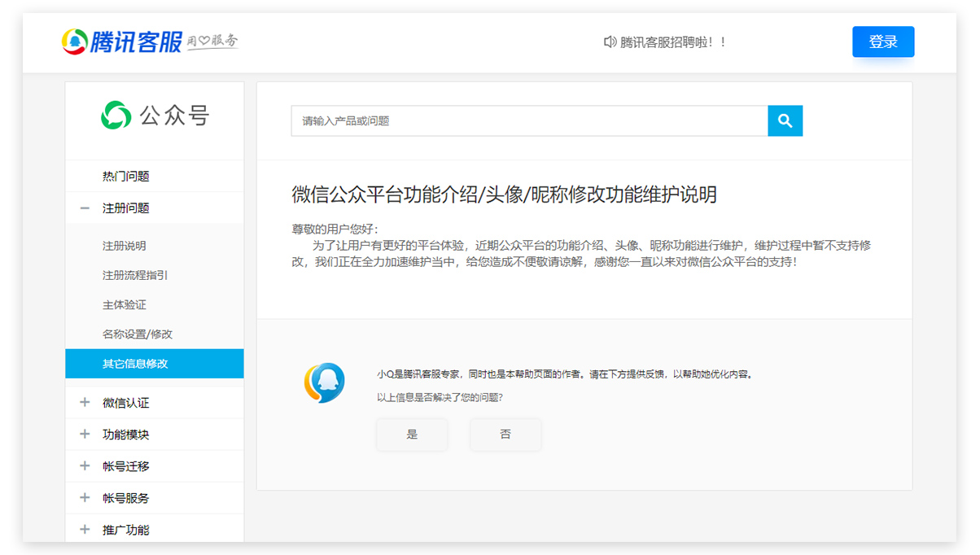Select 名称设置/修改 sidebar entry
Screen dimensions: 980x555
(138, 334)
